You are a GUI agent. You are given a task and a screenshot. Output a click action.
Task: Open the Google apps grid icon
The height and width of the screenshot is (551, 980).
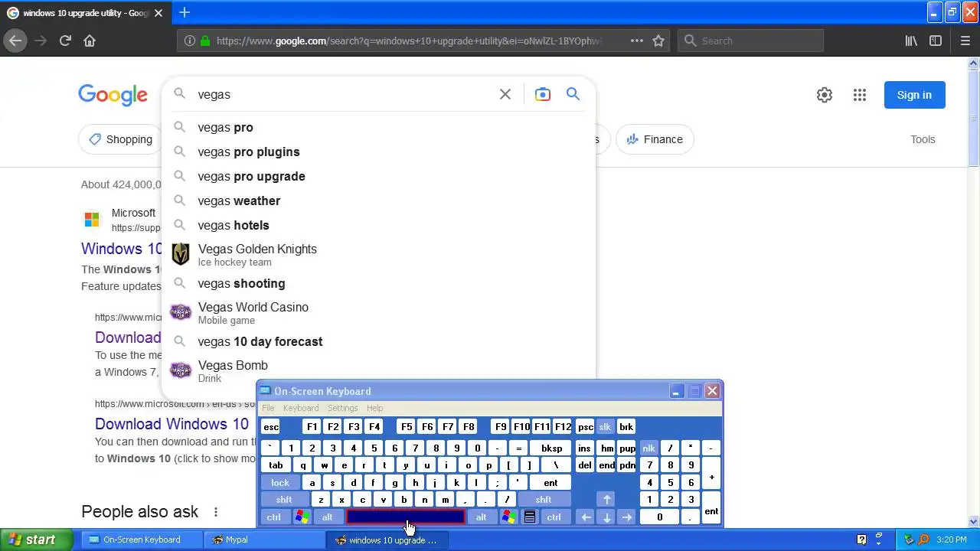click(860, 95)
